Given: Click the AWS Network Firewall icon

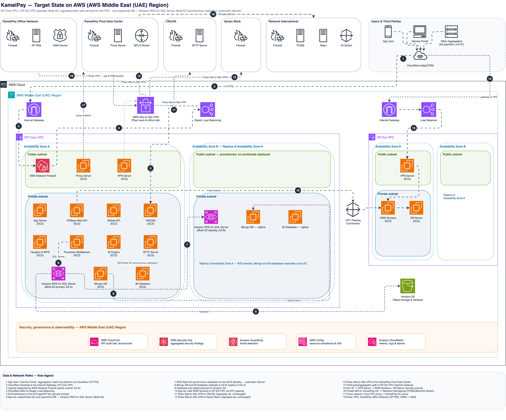Looking at the screenshot, I should point(43,166).
